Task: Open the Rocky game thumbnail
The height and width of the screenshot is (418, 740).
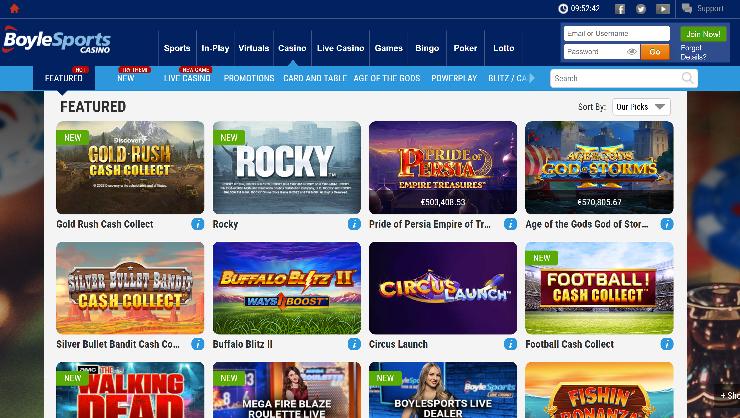Action: (286, 167)
